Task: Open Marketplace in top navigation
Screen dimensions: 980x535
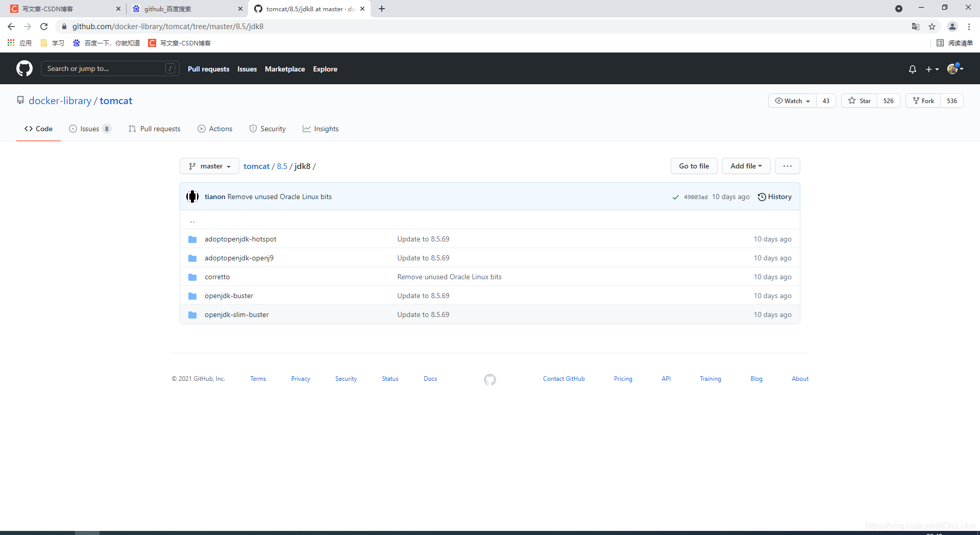Action: click(285, 69)
